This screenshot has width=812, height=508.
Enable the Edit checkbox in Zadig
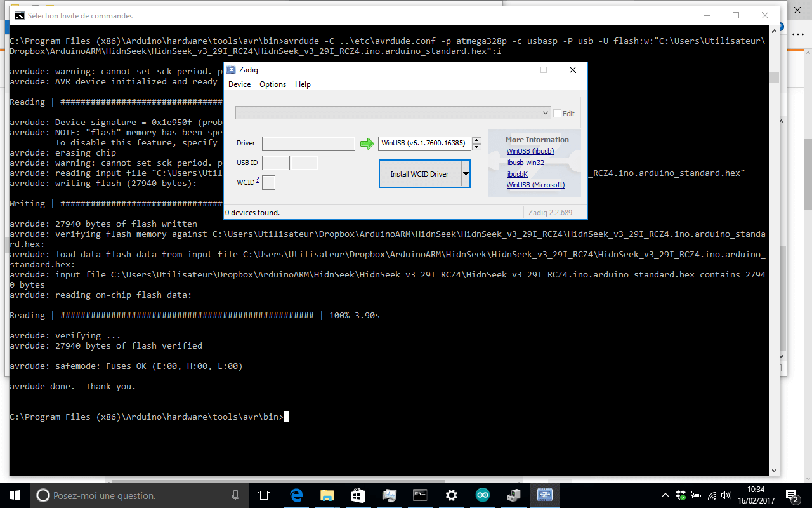pos(558,114)
